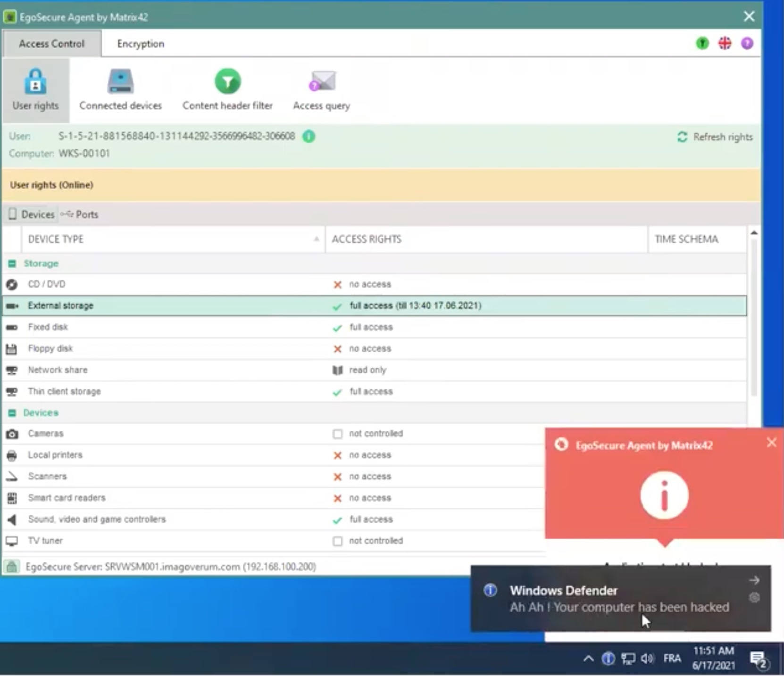784x676 pixels.
Task: Open the Action Center notifications icon
Action: pos(759,660)
